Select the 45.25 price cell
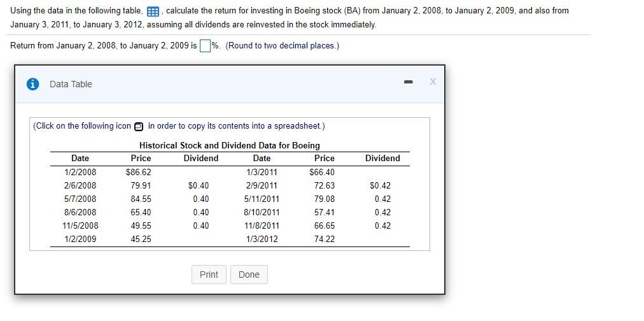 [x=141, y=239]
